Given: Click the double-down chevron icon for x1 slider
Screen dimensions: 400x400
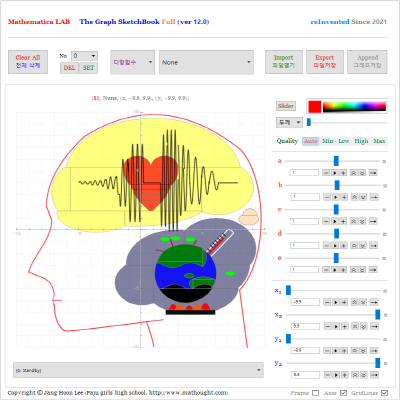Looking at the screenshot, I should [363, 302].
